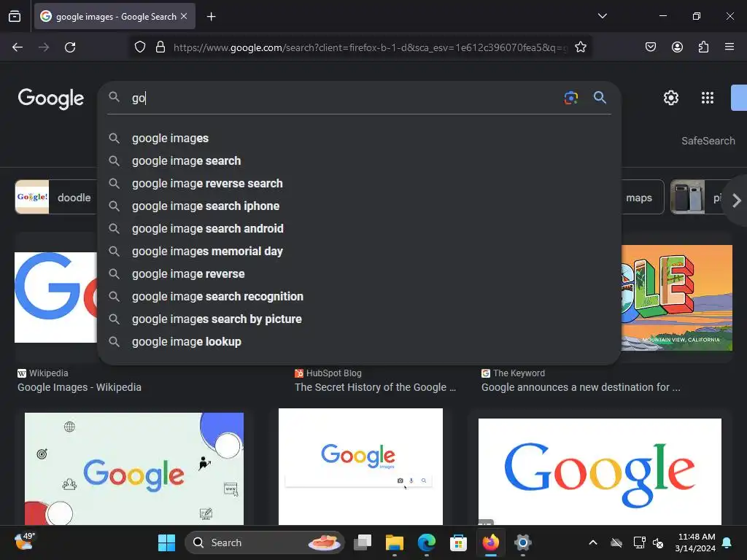Go back to the previous page
747x560 pixels.
pos(18,47)
